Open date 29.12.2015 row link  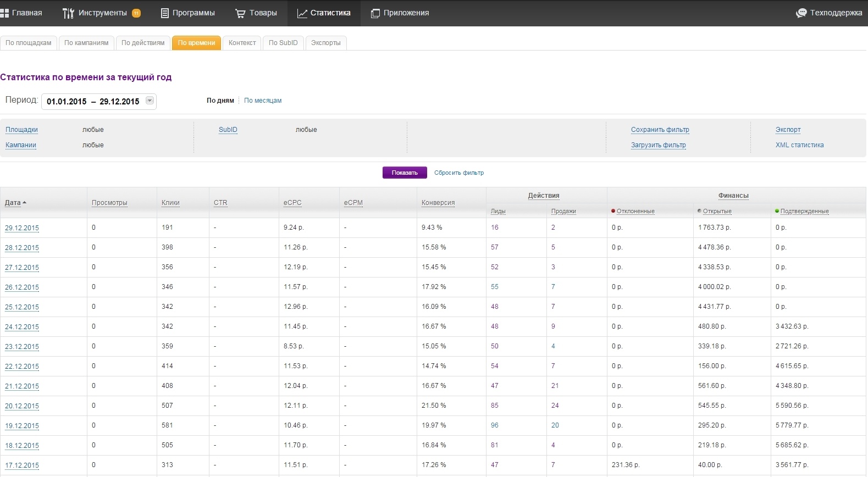(22, 228)
